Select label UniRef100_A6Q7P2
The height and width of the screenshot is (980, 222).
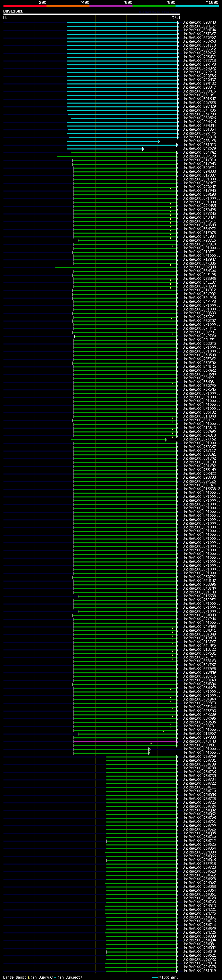coord(199,577)
